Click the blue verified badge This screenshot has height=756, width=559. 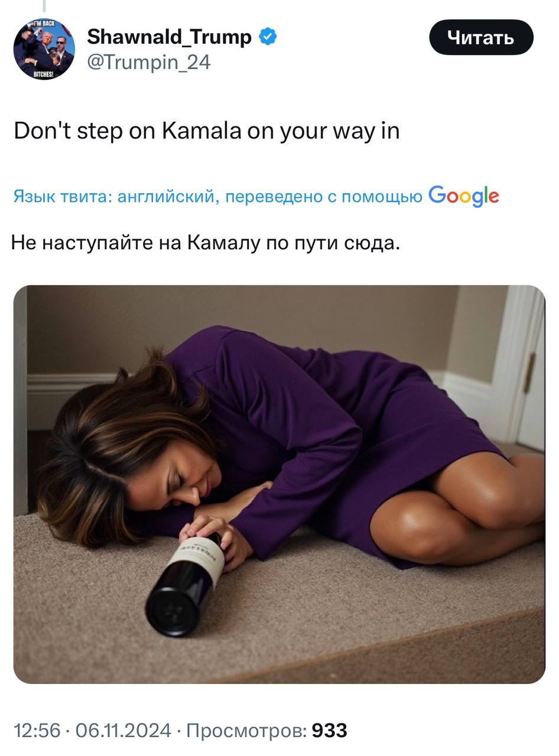click(268, 37)
